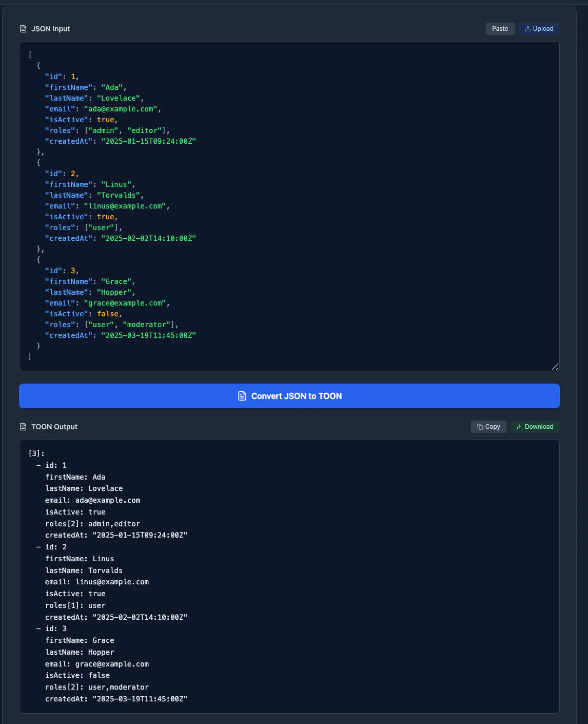Click "Torvalds" value in JSON input
The height and width of the screenshot is (724, 588).
[x=119, y=195]
